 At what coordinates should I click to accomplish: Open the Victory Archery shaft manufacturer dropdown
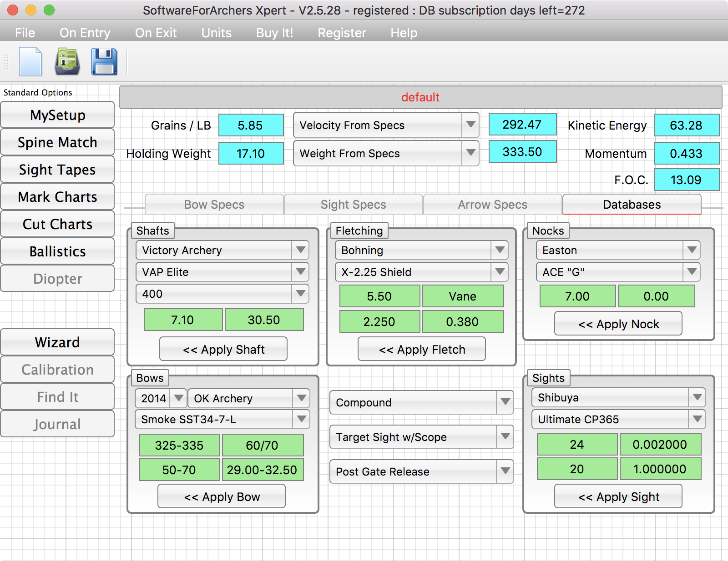[x=222, y=250]
